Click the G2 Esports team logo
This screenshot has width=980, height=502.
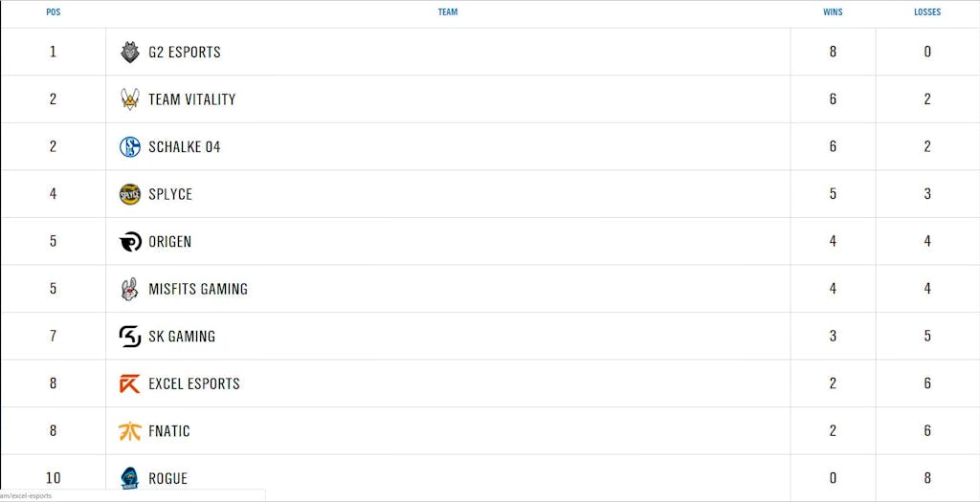pyautogui.click(x=130, y=53)
